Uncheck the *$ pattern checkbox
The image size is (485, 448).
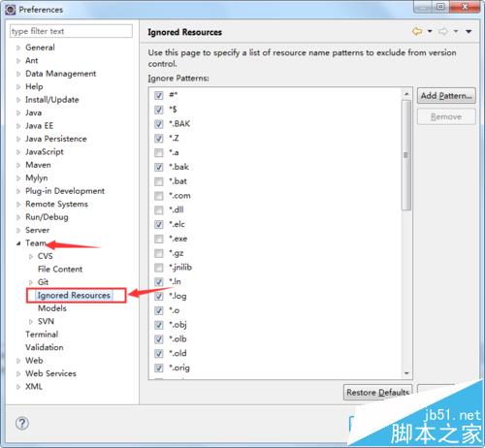click(158, 110)
